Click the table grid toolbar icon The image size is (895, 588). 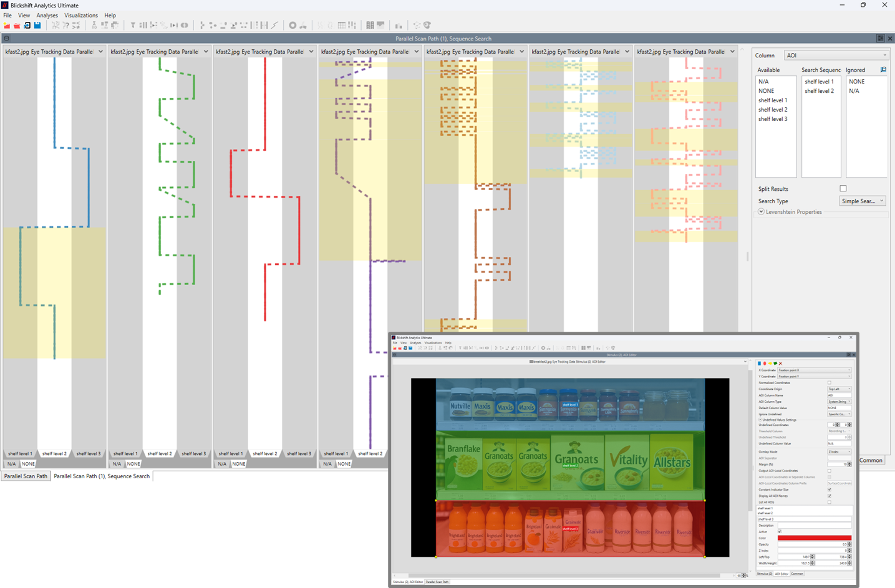click(x=342, y=26)
